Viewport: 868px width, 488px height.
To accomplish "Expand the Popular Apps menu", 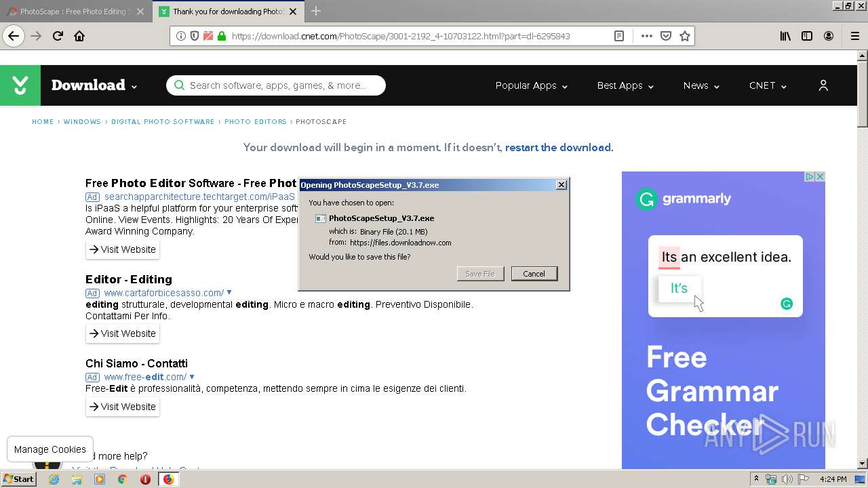I will pos(532,85).
